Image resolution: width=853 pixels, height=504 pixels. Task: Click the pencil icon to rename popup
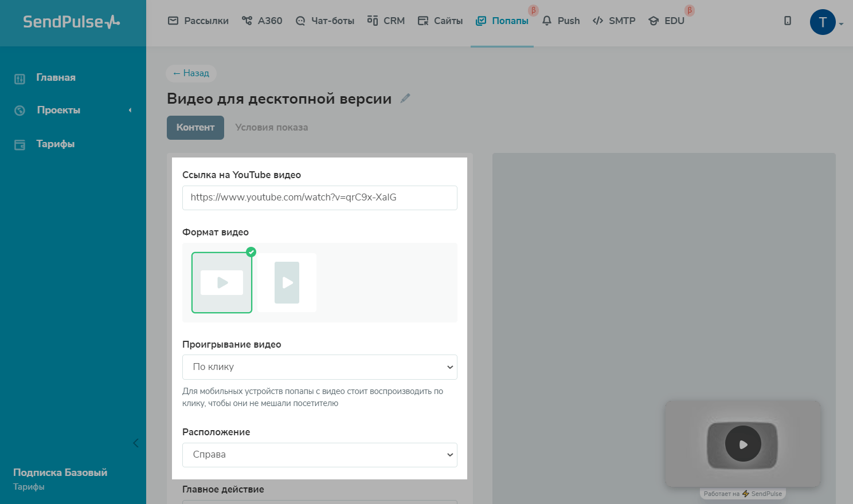405,99
